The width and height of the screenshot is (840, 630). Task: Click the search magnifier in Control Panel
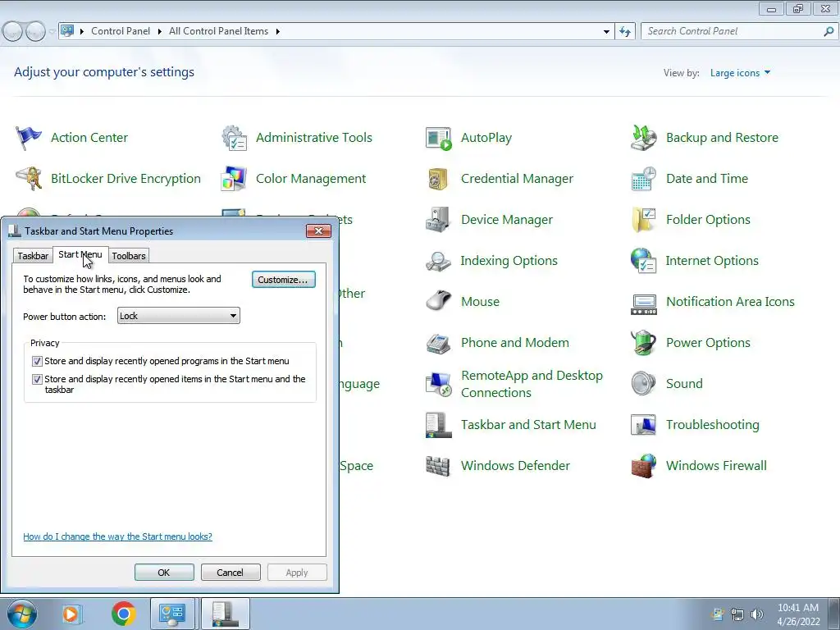coord(829,32)
